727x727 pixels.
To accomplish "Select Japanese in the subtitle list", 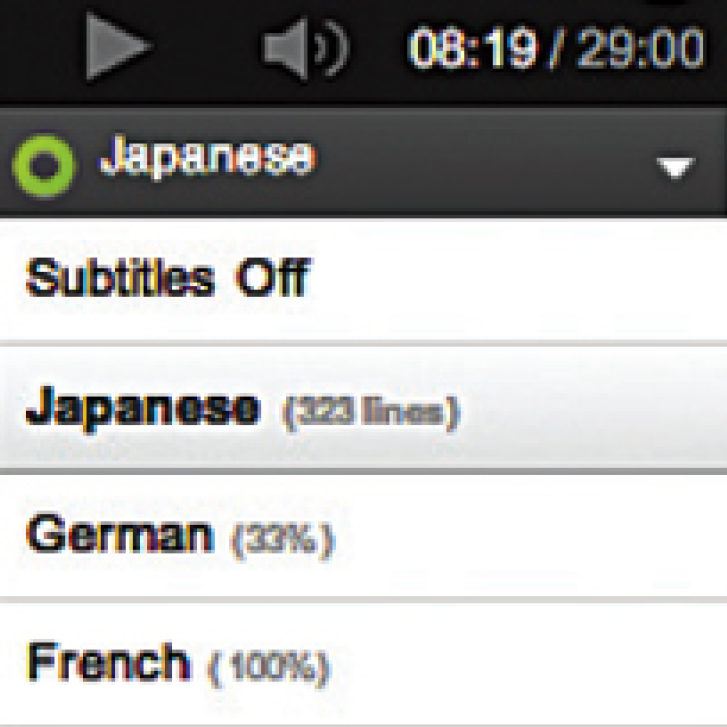I will pyautogui.click(x=142, y=409).
